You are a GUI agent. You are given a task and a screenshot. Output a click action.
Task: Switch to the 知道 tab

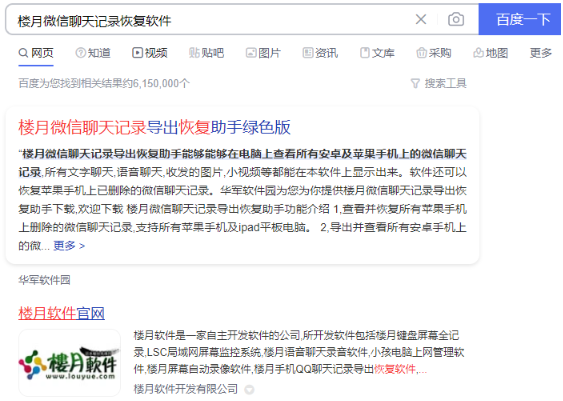click(x=93, y=53)
